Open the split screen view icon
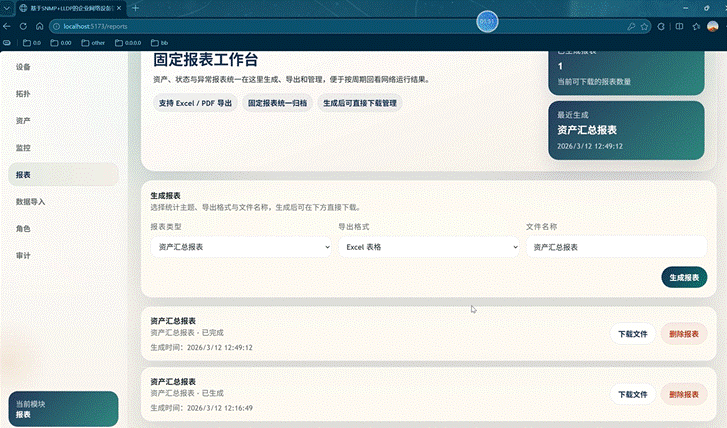Screen dimensions: 727x428 point(679,26)
